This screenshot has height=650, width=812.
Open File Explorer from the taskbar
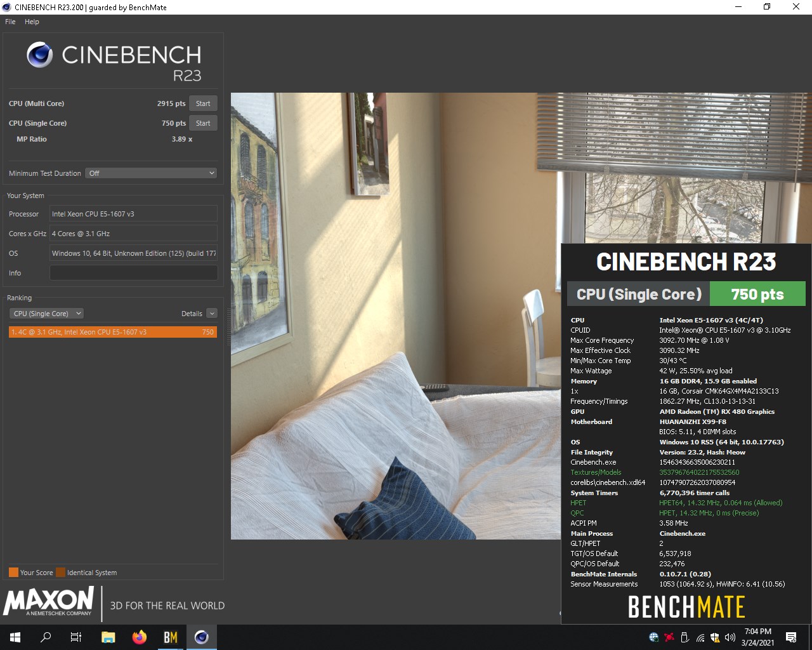[x=108, y=637]
